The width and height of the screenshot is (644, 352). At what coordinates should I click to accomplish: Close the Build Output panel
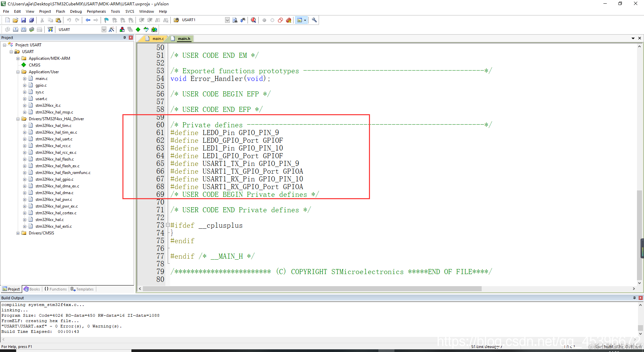[640, 298]
